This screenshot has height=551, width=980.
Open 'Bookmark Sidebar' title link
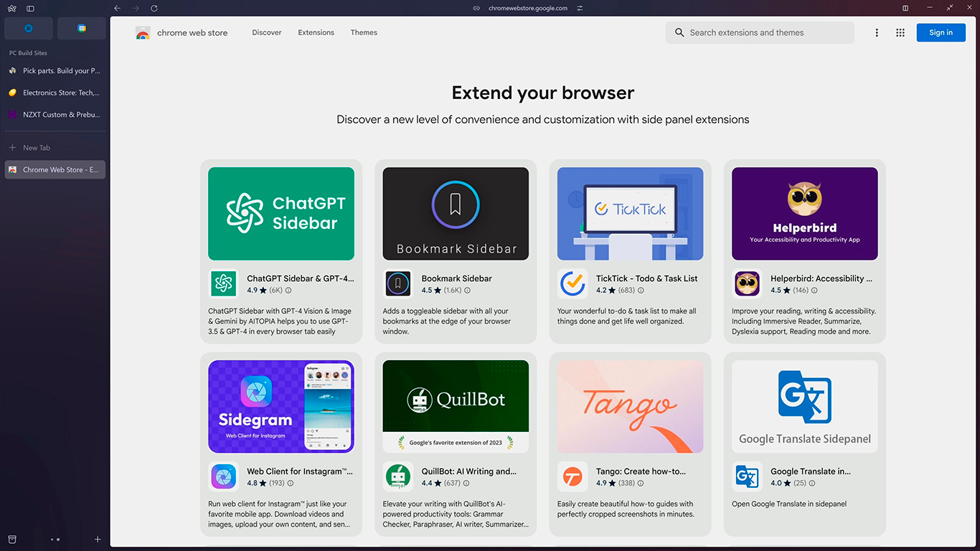point(457,278)
